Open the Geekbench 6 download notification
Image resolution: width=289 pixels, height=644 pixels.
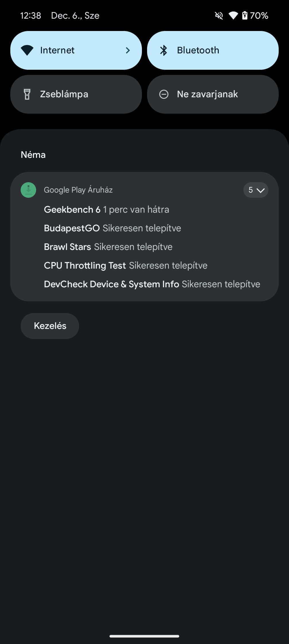106,210
